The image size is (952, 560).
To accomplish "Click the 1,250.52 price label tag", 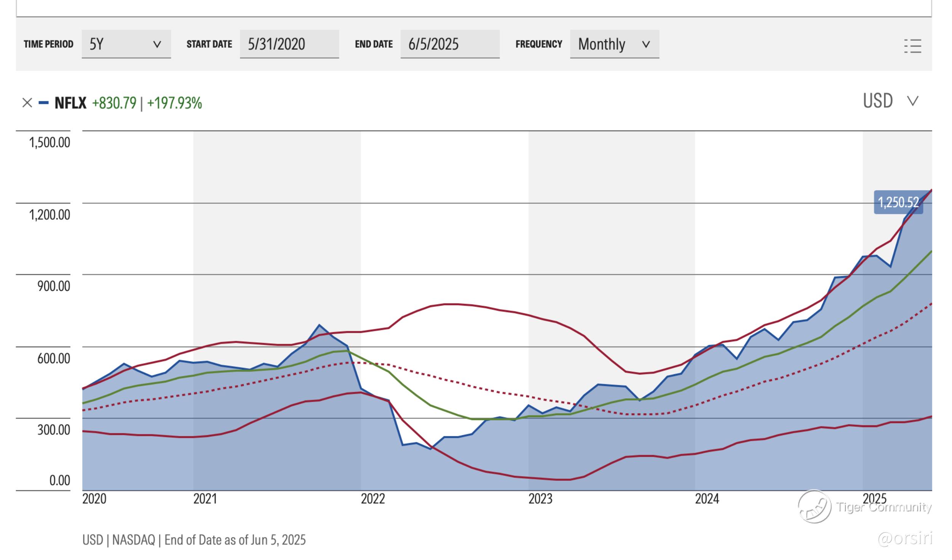I will tap(898, 202).
